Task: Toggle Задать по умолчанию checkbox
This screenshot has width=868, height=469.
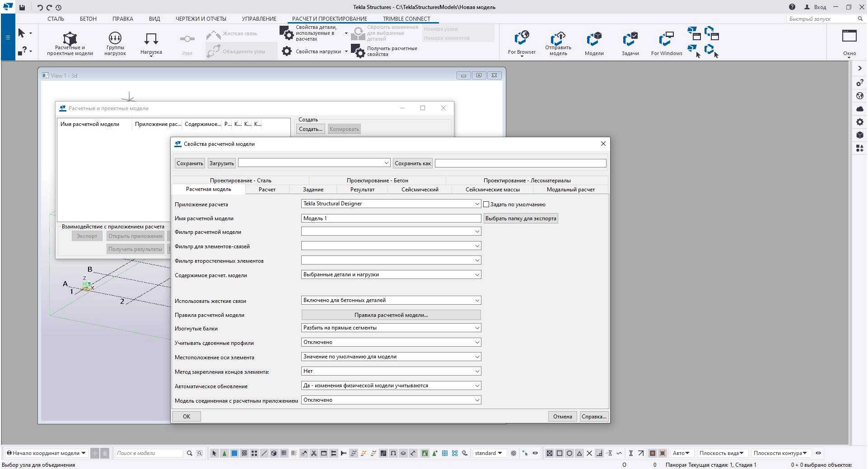Action: 486,204
